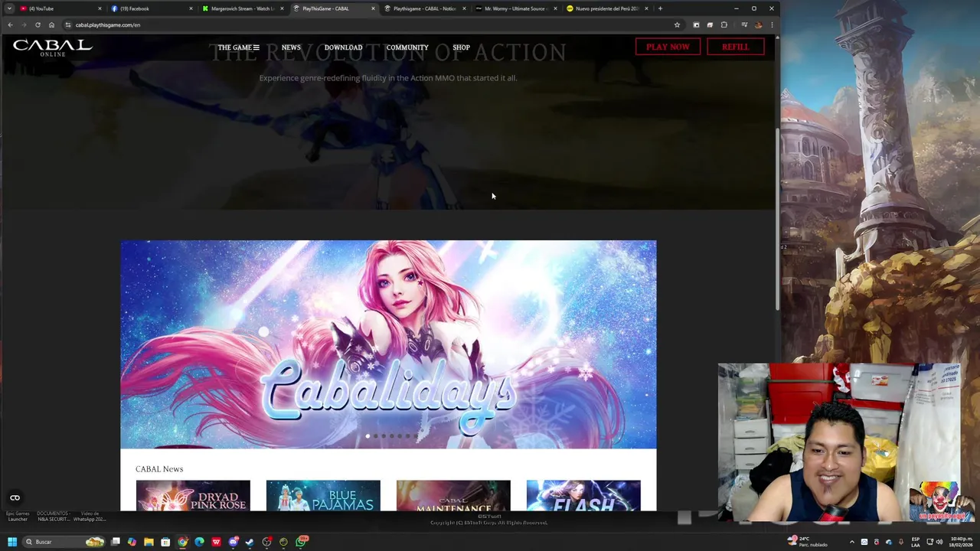This screenshot has width=980, height=551.
Task: Open Discord from the taskbar
Action: coord(233,542)
